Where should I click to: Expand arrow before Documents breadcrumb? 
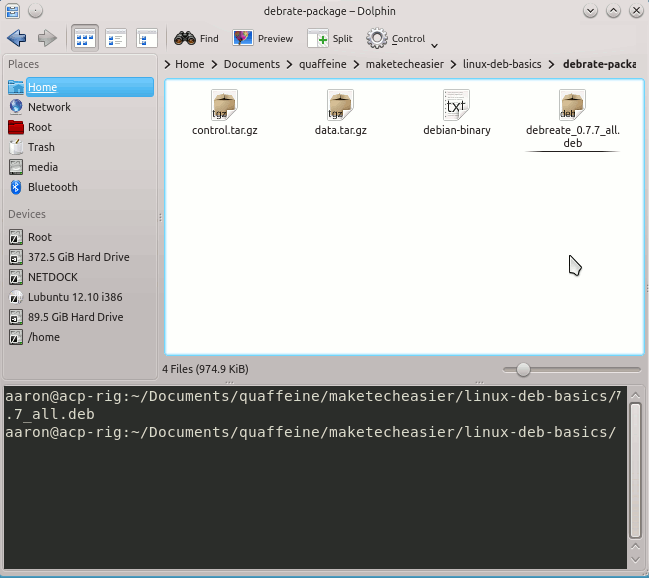[x=214, y=65]
